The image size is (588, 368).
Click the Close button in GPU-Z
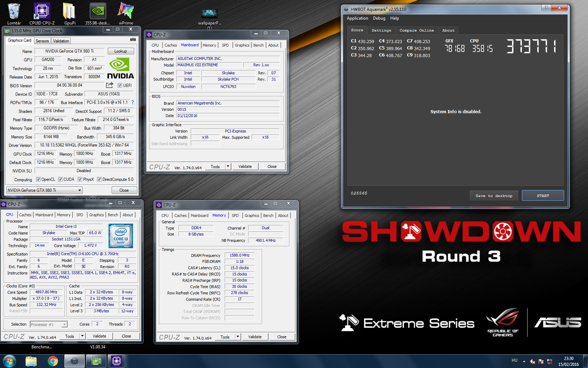click(x=124, y=190)
